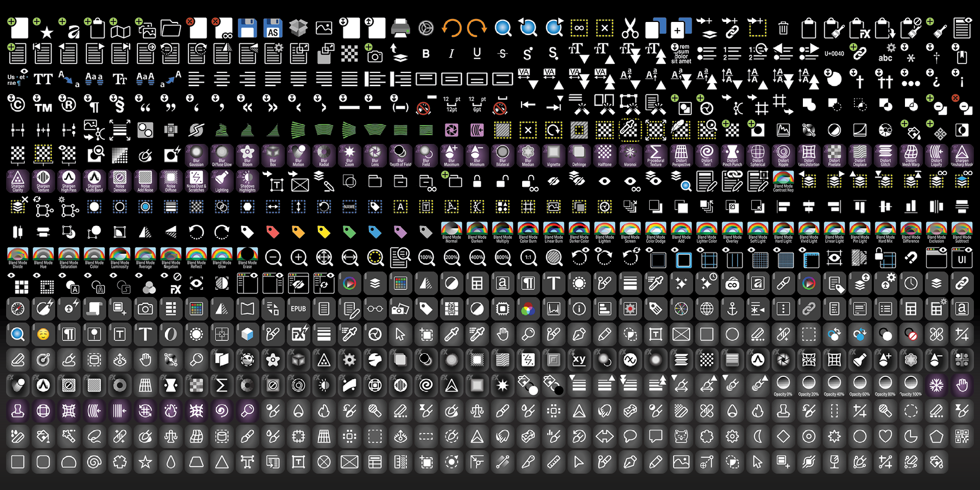
Task: Choose the Halftone filter icon
Action: pyautogui.click(x=605, y=156)
